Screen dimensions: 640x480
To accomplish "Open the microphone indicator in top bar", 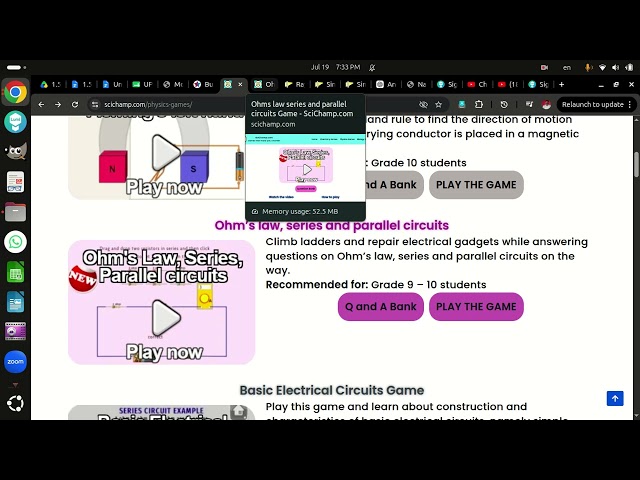I will coord(588,67).
